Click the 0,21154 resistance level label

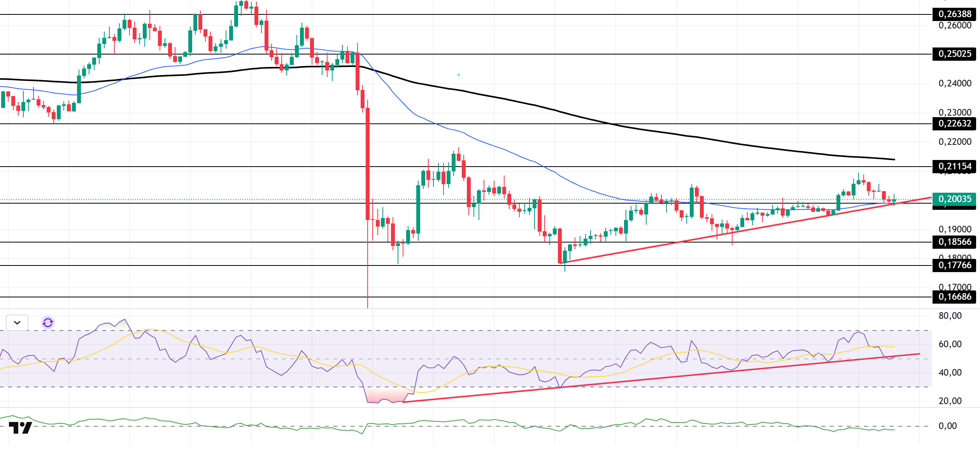(954, 167)
